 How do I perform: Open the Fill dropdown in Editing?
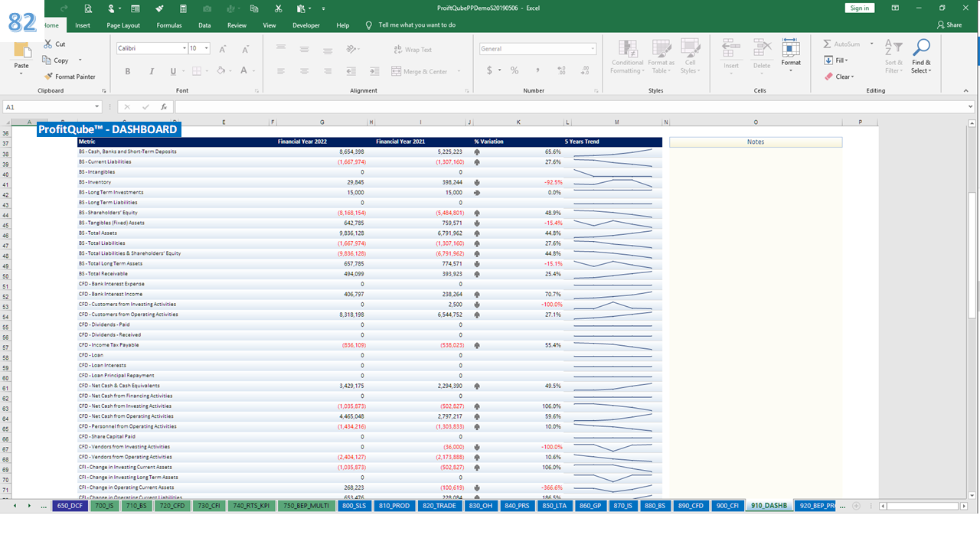pyautogui.click(x=837, y=60)
